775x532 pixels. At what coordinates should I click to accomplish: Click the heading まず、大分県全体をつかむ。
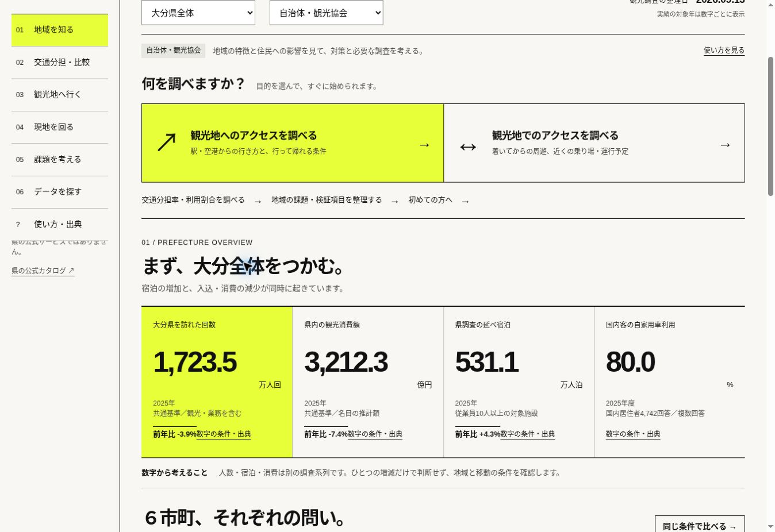click(244, 267)
